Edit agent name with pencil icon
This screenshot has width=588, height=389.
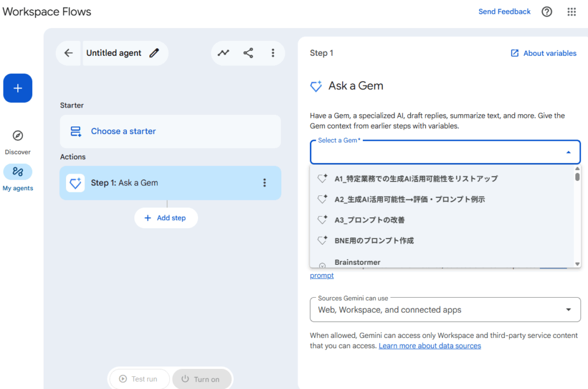tap(154, 53)
